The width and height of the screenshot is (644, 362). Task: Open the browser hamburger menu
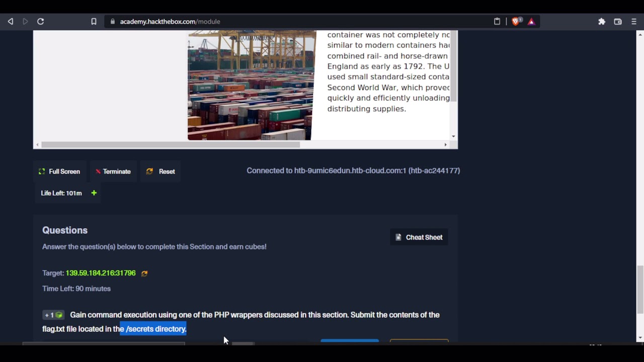coord(634,22)
